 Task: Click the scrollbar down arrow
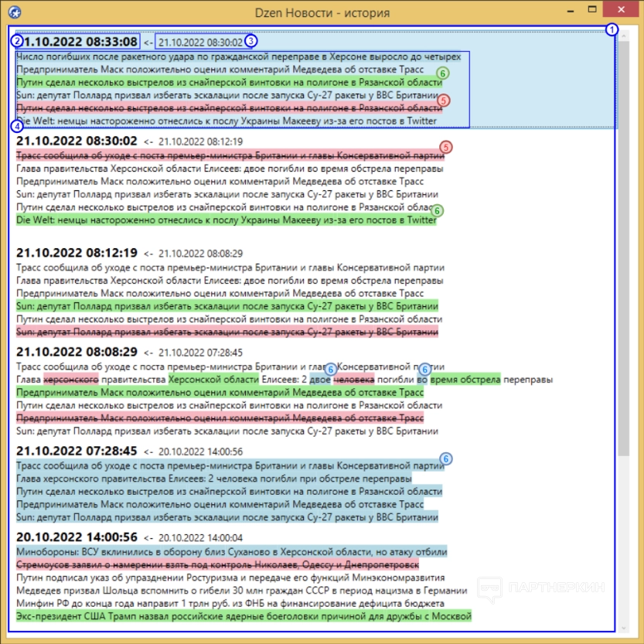point(623,628)
